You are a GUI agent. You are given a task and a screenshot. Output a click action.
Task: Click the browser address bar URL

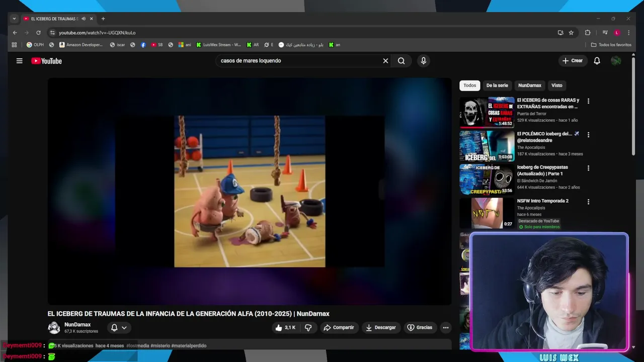click(x=97, y=33)
